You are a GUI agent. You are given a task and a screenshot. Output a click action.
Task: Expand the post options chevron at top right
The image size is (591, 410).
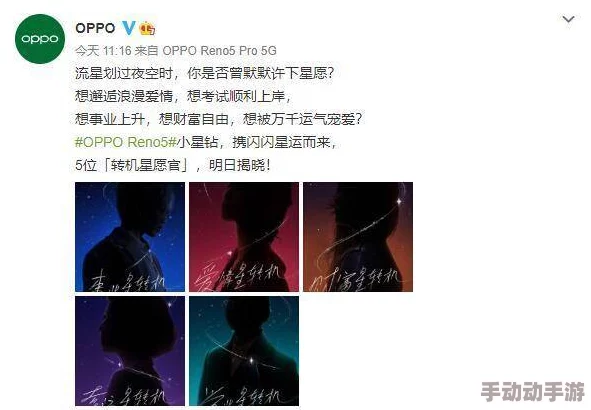tap(568, 19)
